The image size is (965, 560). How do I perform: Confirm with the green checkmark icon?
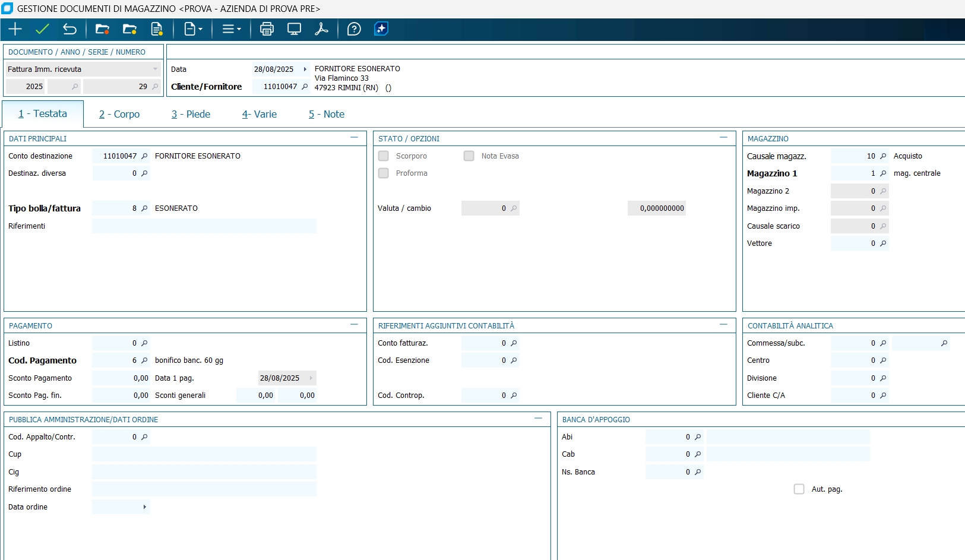pos(42,29)
